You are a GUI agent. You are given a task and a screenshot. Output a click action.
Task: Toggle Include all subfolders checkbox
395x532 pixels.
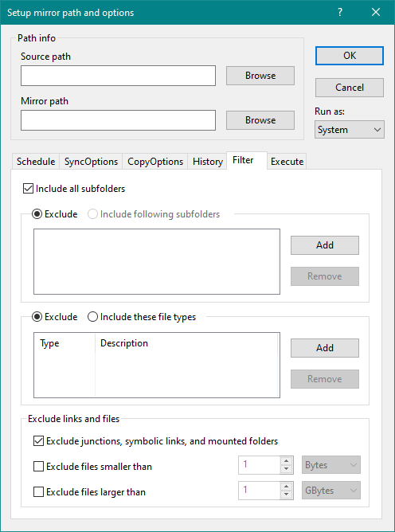tap(28, 189)
